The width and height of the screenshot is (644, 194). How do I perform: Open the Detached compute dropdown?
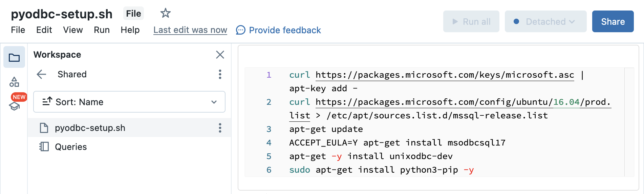click(545, 22)
